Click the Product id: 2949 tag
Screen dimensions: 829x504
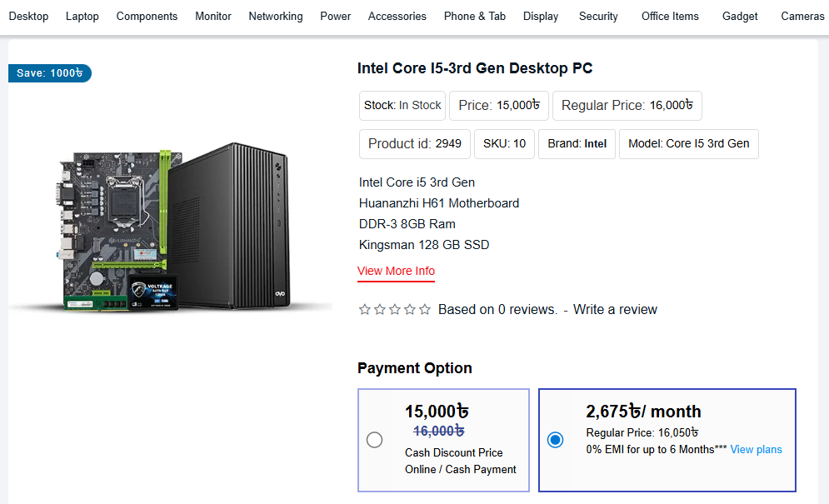click(415, 144)
